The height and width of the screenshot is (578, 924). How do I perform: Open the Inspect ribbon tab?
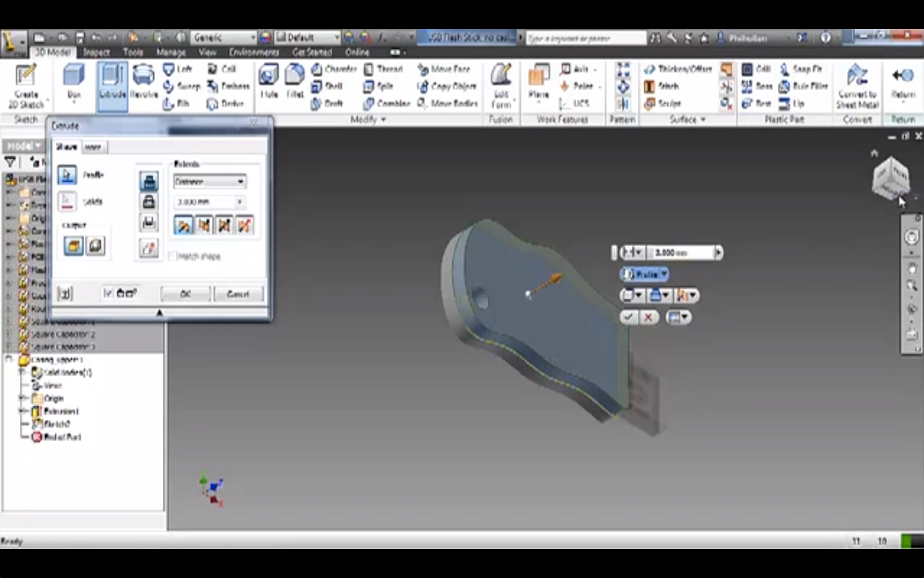[x=98, y=52]
